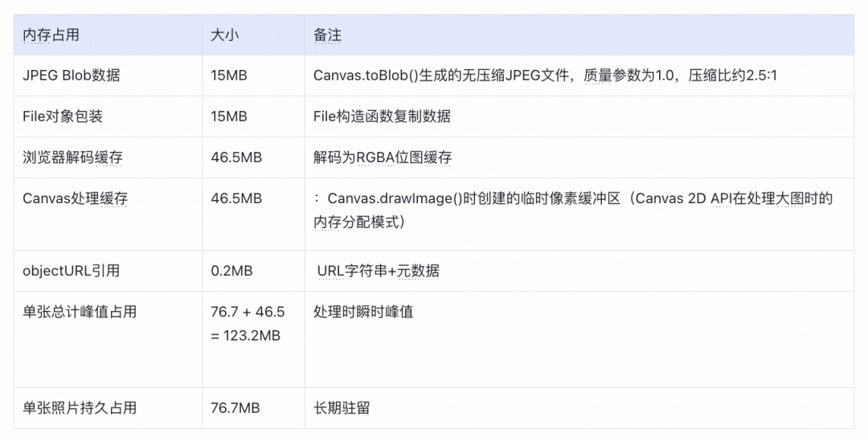Click the Canvas.toBlob() note text

pyautogui.click(x=545, y=76)
